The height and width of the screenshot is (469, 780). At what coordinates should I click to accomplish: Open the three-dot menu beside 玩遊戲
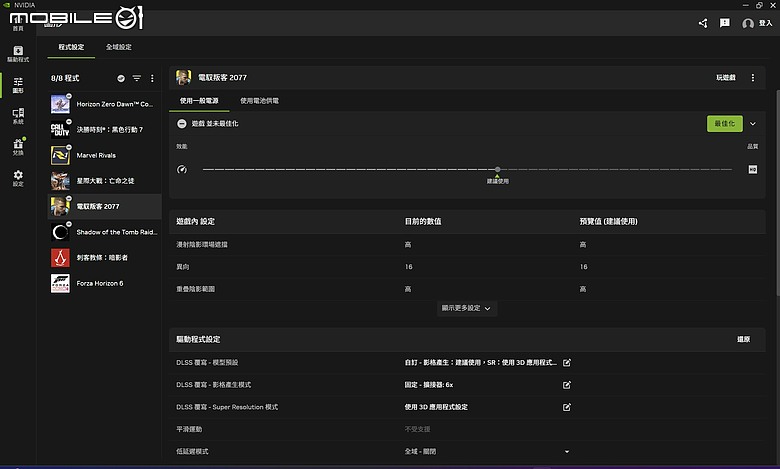753,78
